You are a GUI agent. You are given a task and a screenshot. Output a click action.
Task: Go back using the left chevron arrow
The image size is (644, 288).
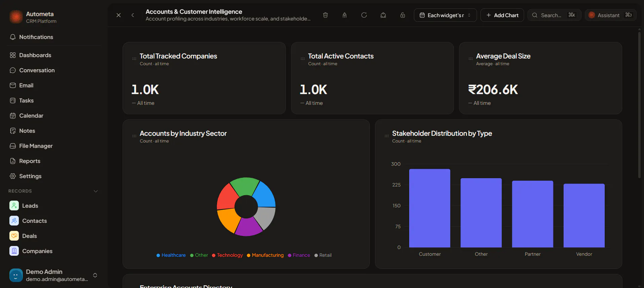click(x=133, y=15)
